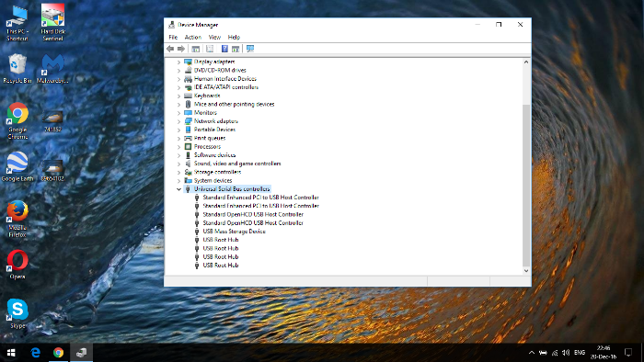Screen dimensions: 644x362
Task: Select Storage controllers category
Action: (x=217, y=172)
